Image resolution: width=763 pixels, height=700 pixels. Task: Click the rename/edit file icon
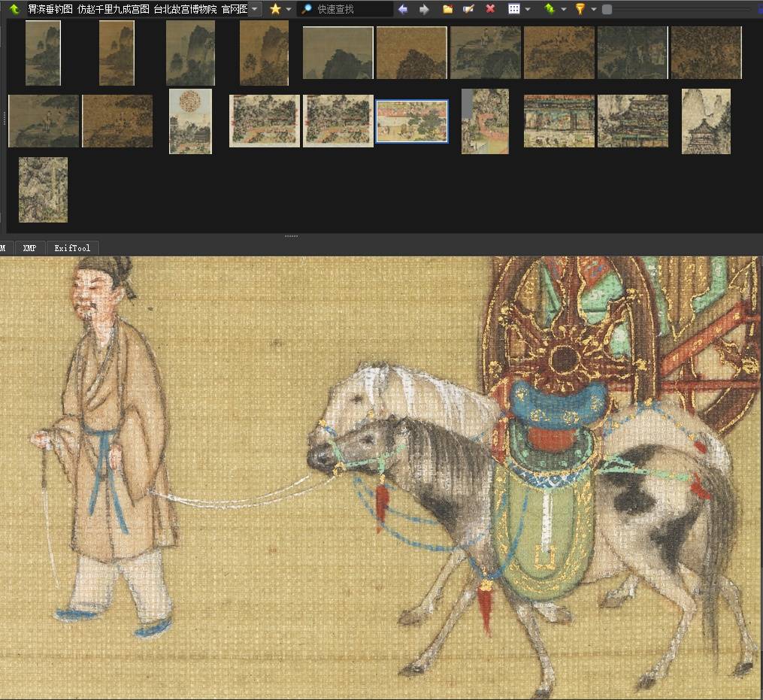click(468, 9)
